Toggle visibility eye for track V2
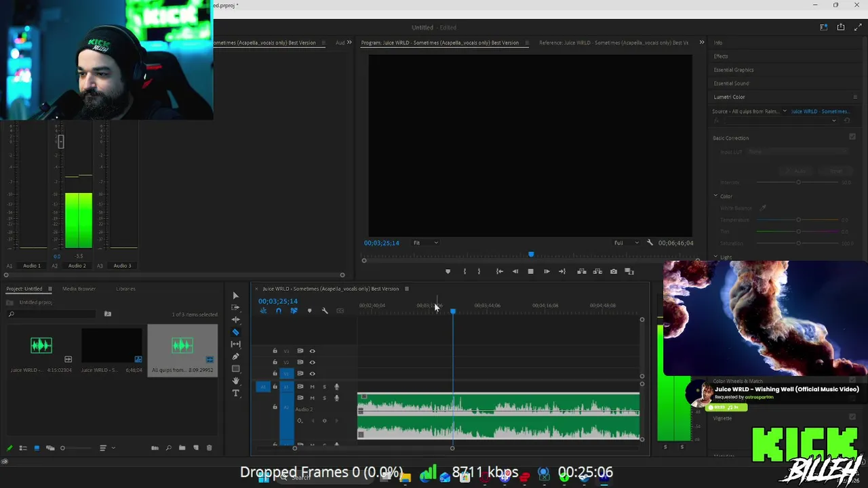The width and height of the screenshot is (868, 488). (x=312, y=363)
